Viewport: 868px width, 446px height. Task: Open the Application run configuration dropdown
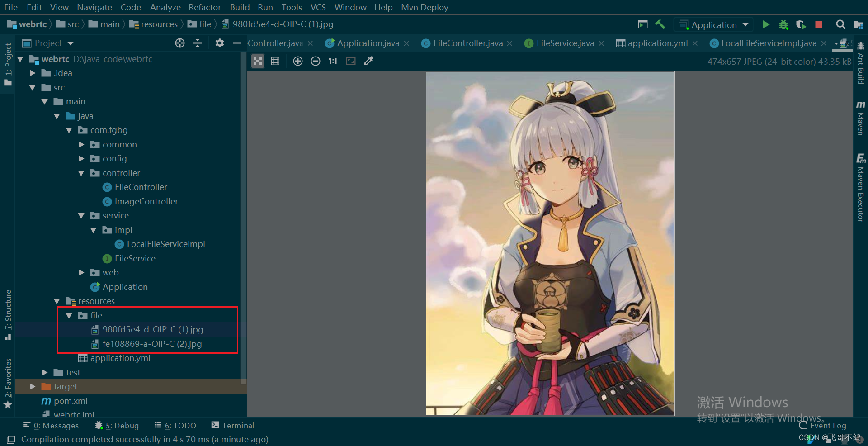pyautogui.click(x=714, y=25)
